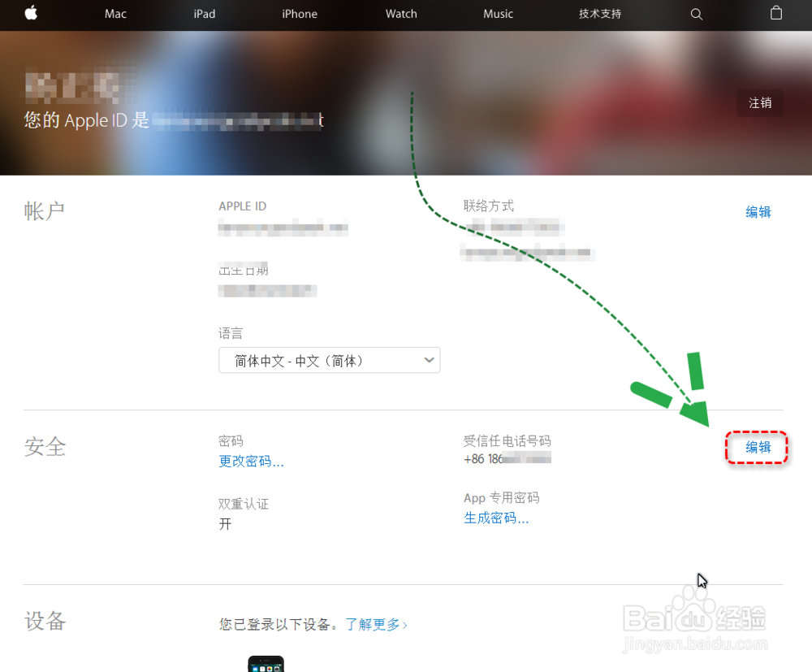Click the 双重认证 label

pos(244,504)
